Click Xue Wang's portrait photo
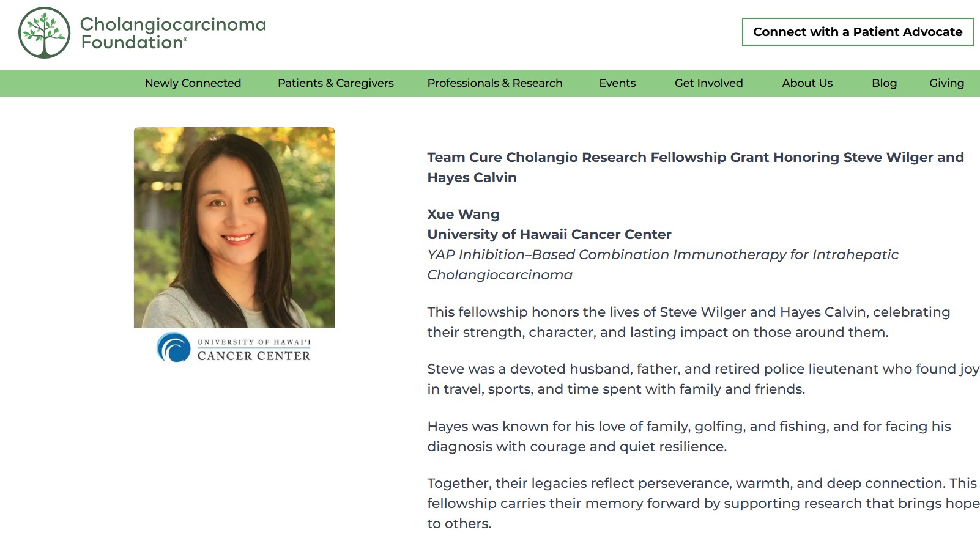Viewport: 980px width, 541px height. pyautogui.click(x=234, y=227)
